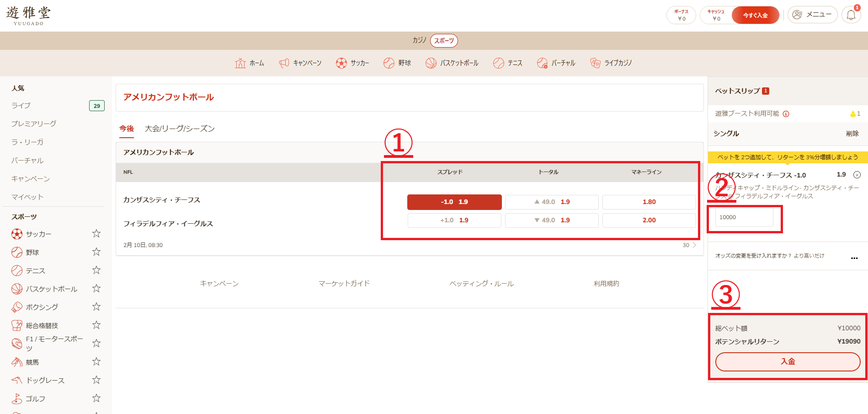868x414 pixels.
Task: View the キャッシュ balance pill
Action: [716, 15]
